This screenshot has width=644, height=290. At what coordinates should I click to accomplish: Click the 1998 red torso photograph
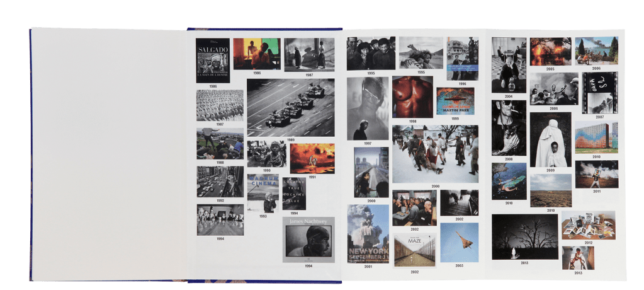412,97
